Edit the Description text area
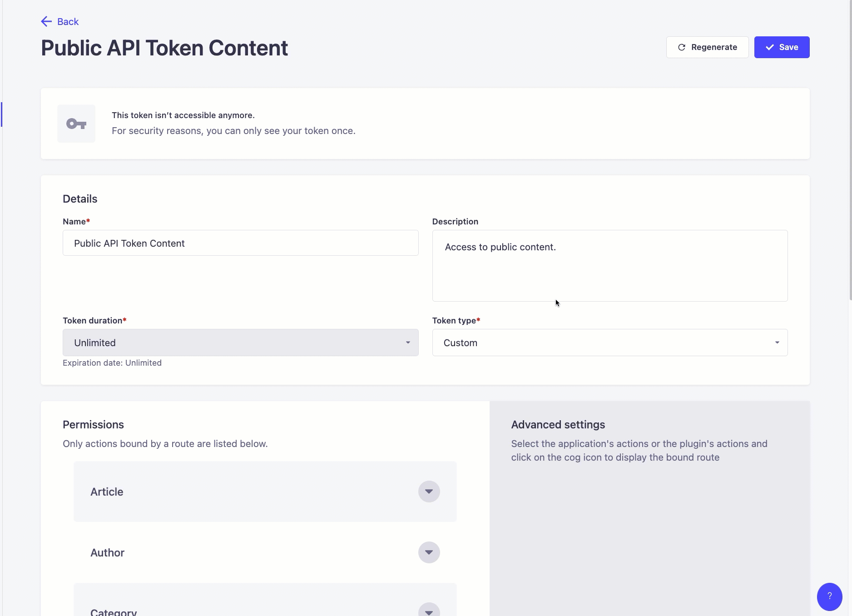The height and width of the screenshot is (616, 852). coord(609,266)
